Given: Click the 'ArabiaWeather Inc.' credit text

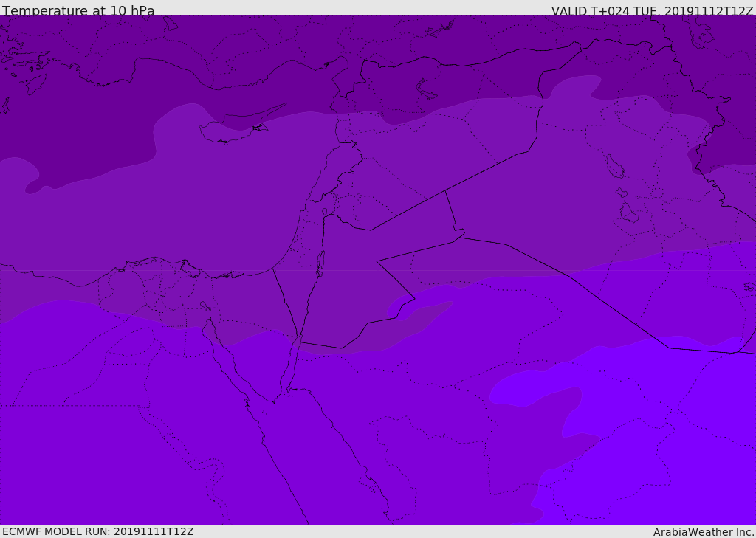Looking at the screenshot, I should 703,532.
